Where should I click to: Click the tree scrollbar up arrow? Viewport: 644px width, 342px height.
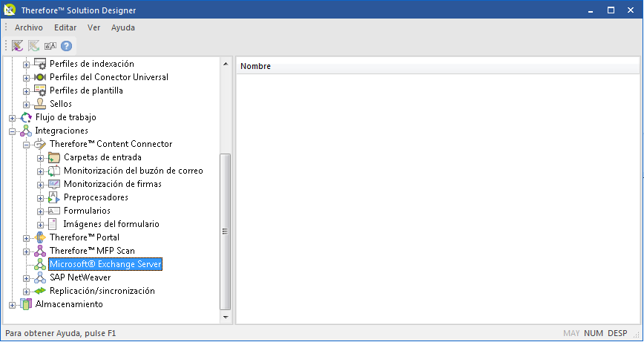(x=226, y=64)
